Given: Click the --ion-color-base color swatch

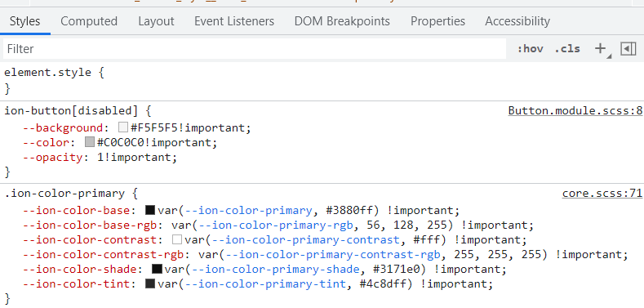Looking at the screenshot, I should 150,211.
